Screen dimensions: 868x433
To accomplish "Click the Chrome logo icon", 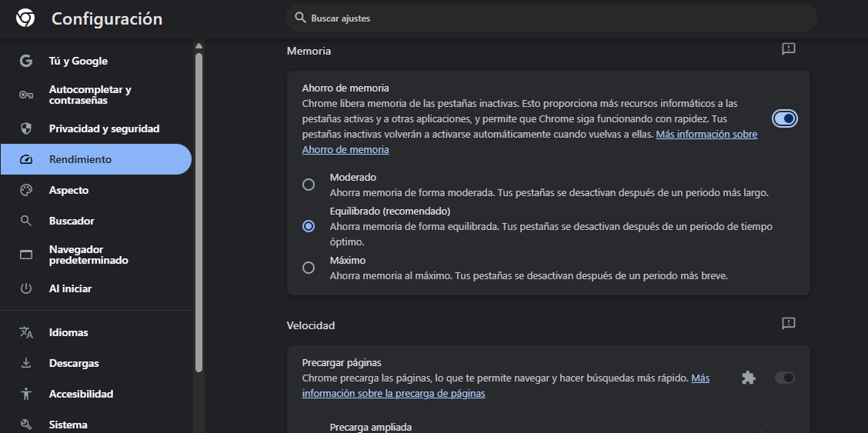I will (x=25, y=18).
